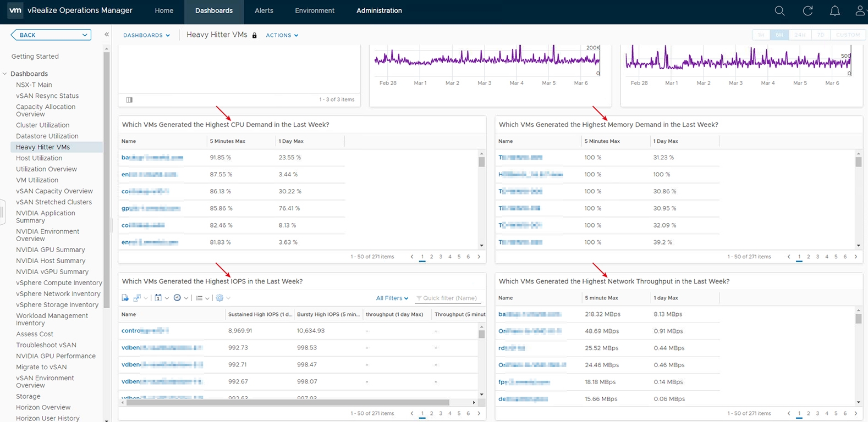Go to next page in CPU Demand widget
Image resolution: width=868 pixels, height=422 pixels.
tap(479, 257)
